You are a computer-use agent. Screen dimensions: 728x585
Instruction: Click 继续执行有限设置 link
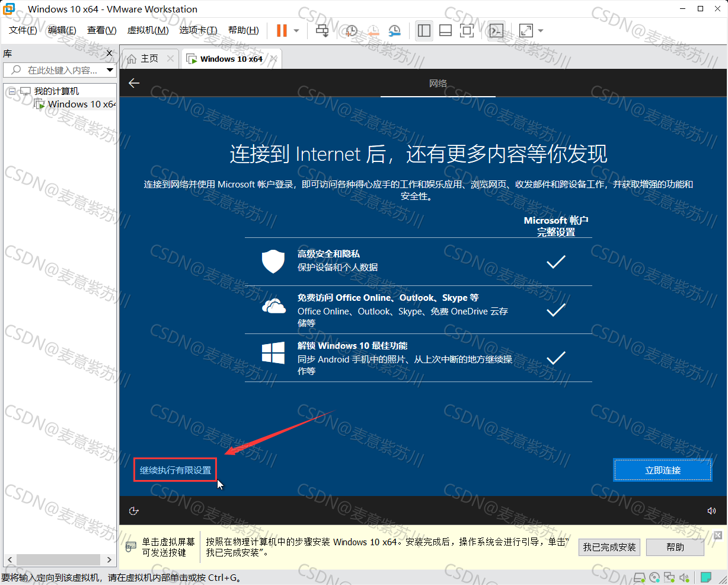point(175,470)
